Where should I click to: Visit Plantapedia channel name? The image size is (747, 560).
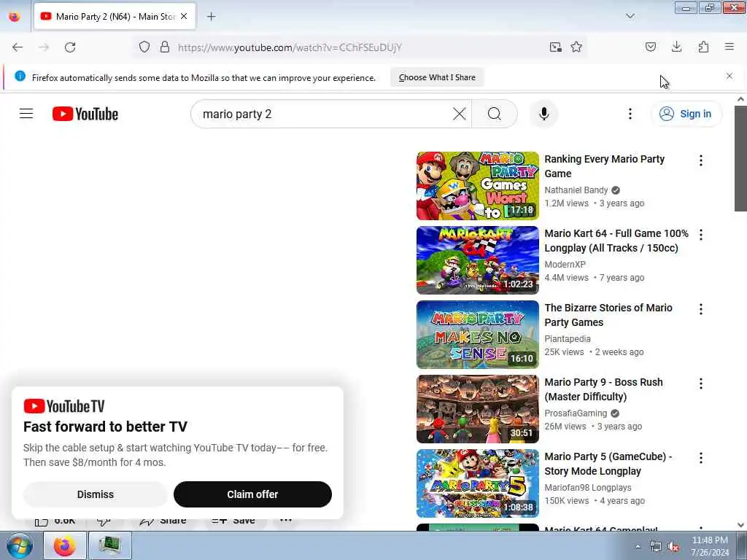[x=568, y=338]
